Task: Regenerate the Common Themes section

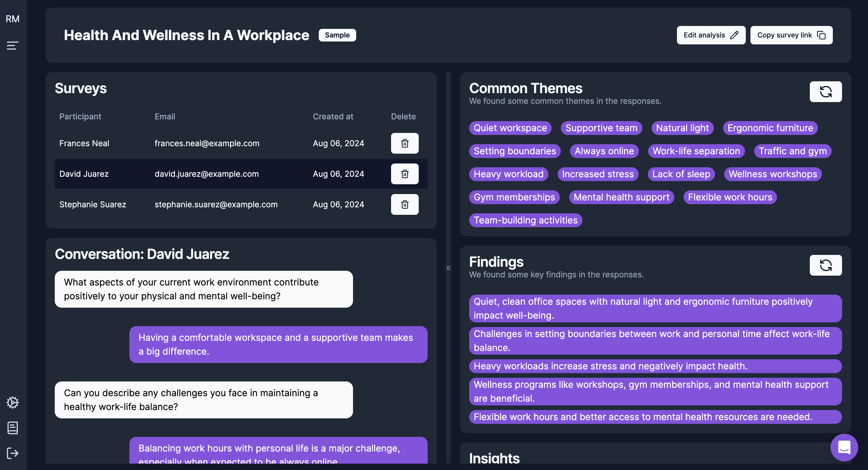Action: pyautogui.click(x=825, y=92)
